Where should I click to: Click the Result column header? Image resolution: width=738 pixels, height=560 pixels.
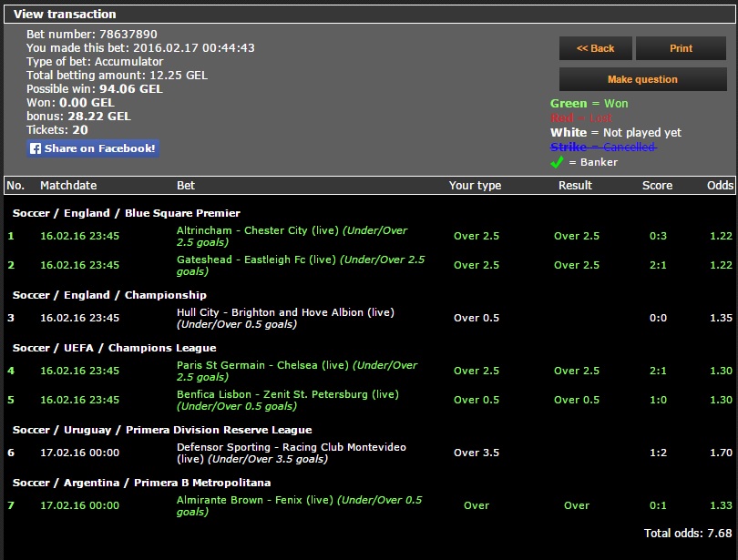(575, 185)
